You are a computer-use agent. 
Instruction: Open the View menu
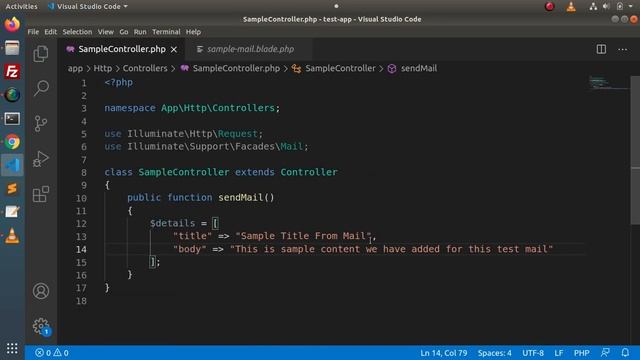click(x=105, y=32)
